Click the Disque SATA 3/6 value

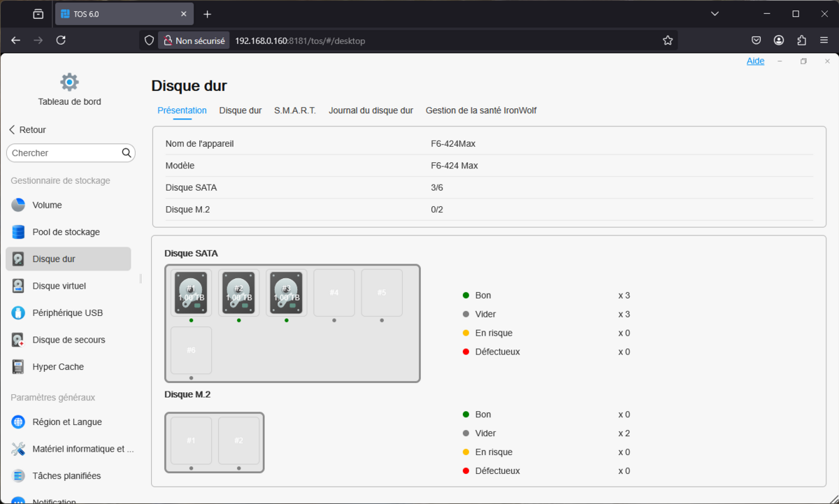pos(437,187)
